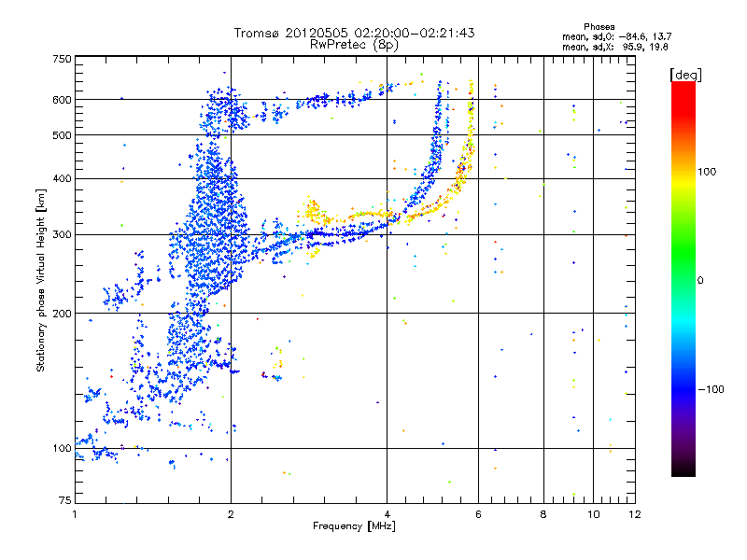Click the y-axis label '600'
This screenshot has height=560, width=747.
click(x=62, y=100)
